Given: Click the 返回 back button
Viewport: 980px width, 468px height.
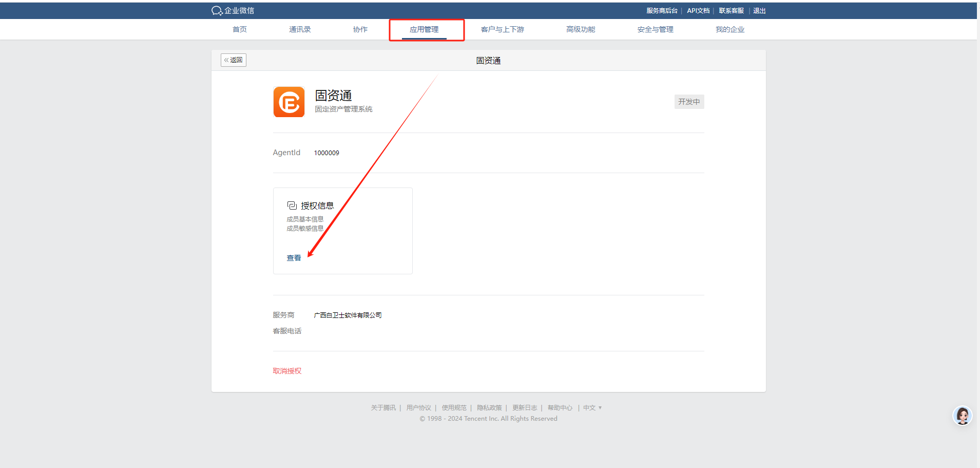Looking at the screenshot, I should 234,60.
